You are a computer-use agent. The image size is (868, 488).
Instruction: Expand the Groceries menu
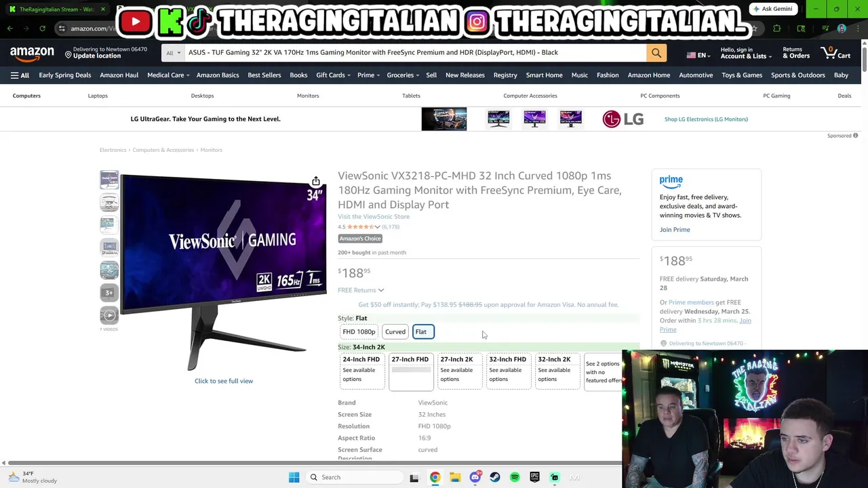pos(403,75)
